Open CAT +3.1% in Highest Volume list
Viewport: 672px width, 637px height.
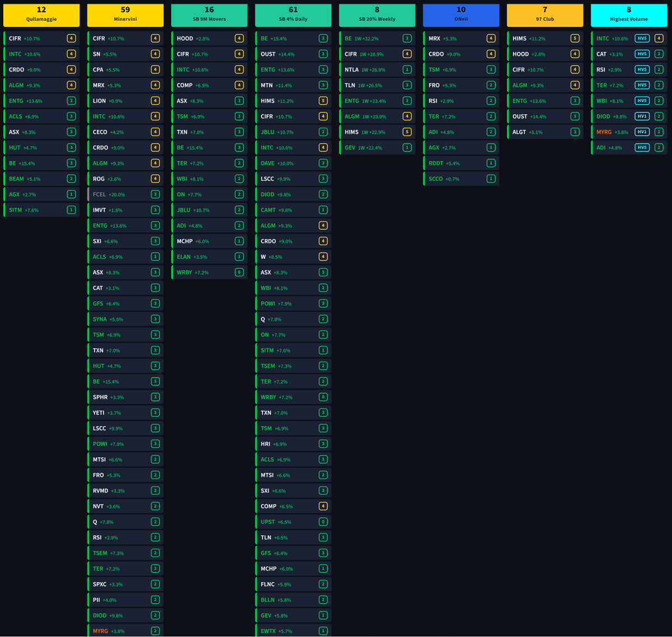pos(629,54)
